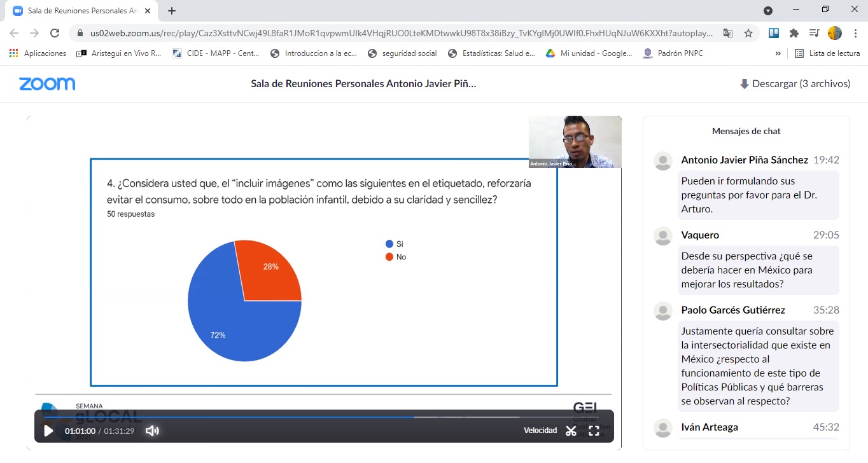Go forward in browser history
The width and height of the screenshot is (868, 463).
point(34,33)
